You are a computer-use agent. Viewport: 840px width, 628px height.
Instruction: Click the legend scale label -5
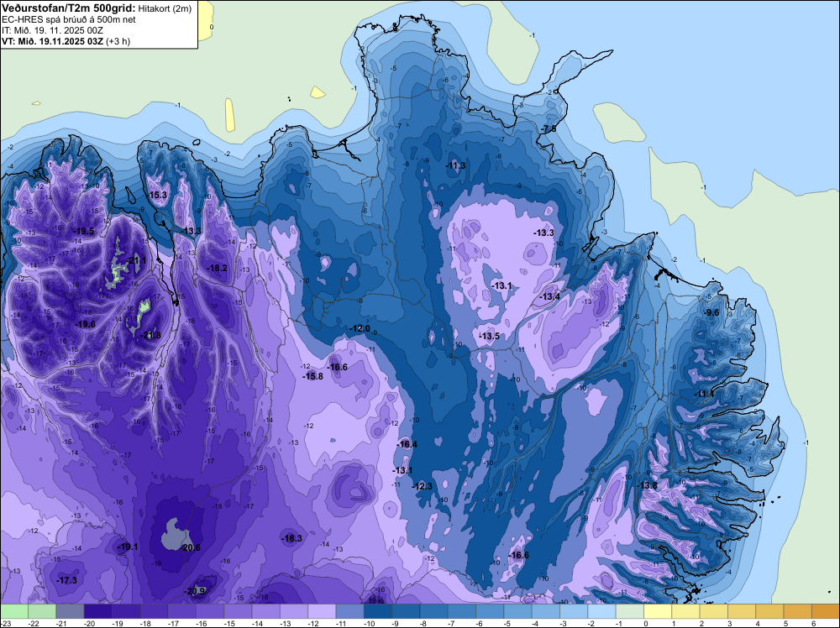point(507,624)
